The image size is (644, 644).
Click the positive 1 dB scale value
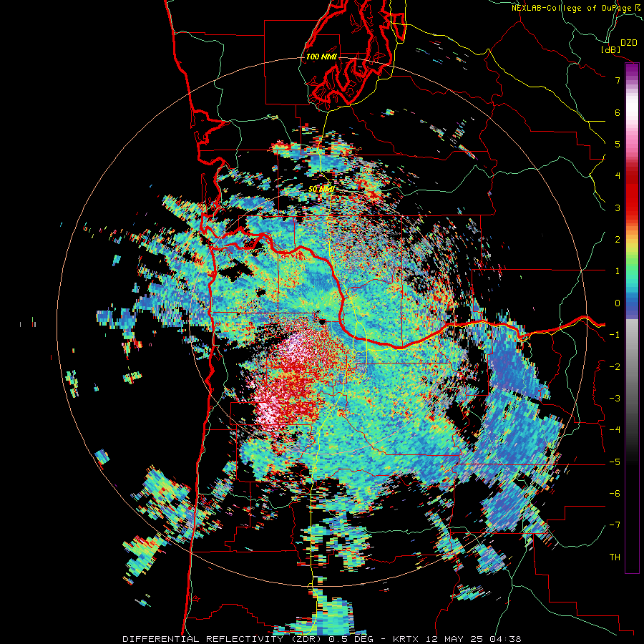point(618,271)
